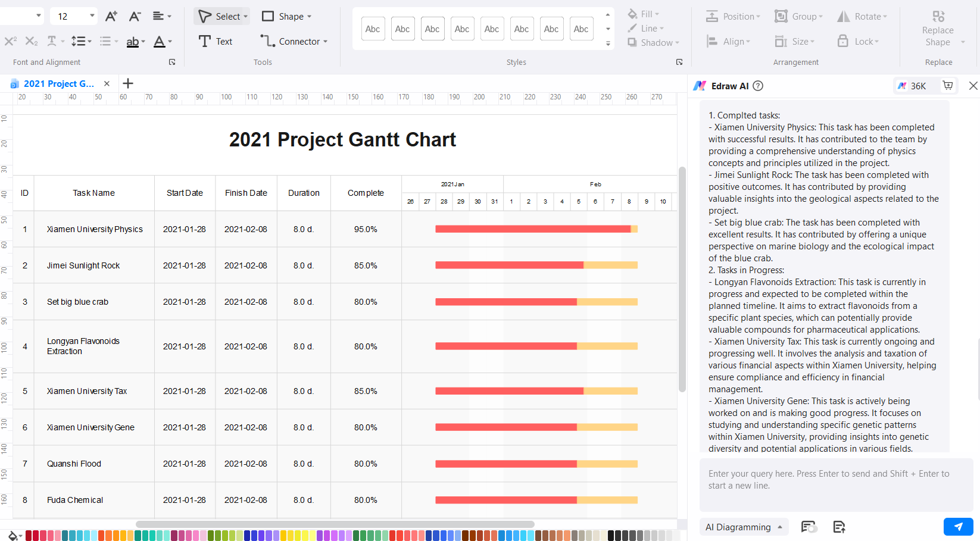Add a new document tab
The height and width of the screenshot is (541, 980).
click(127, 83)
